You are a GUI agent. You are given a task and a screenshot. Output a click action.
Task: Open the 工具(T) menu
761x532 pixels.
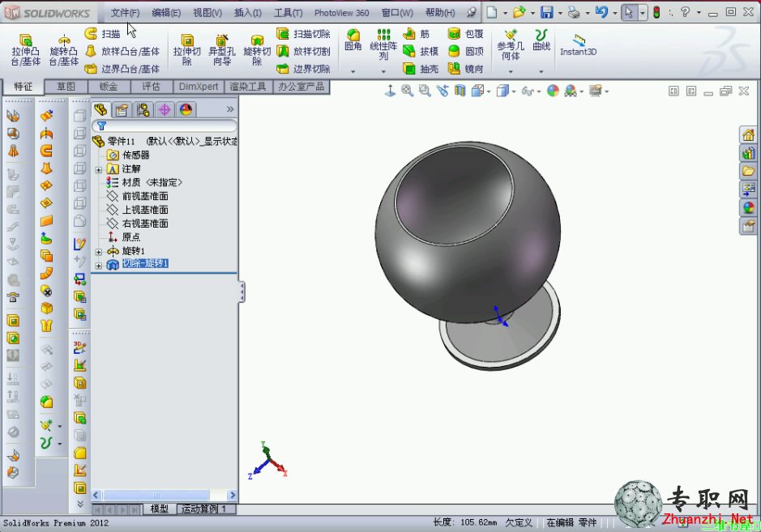288,13
